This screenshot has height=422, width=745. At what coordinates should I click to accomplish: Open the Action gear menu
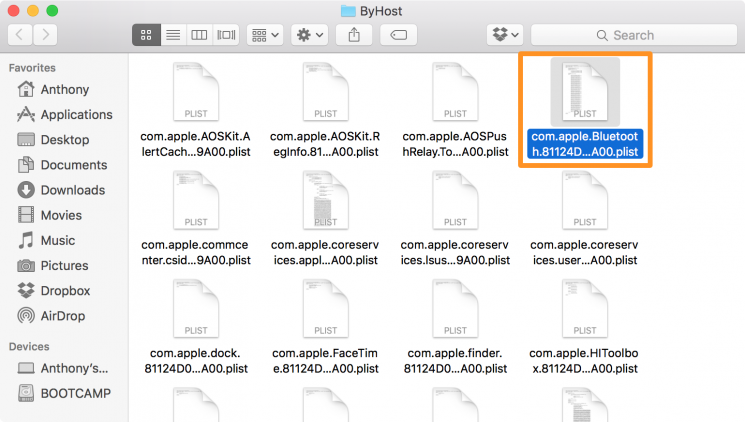pos(309,35)
